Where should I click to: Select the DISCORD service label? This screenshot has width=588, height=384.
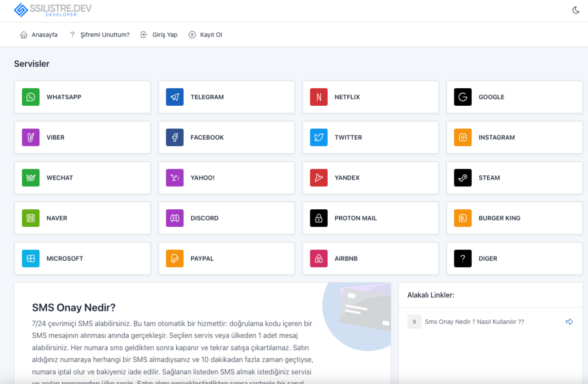tap(204, 218)
